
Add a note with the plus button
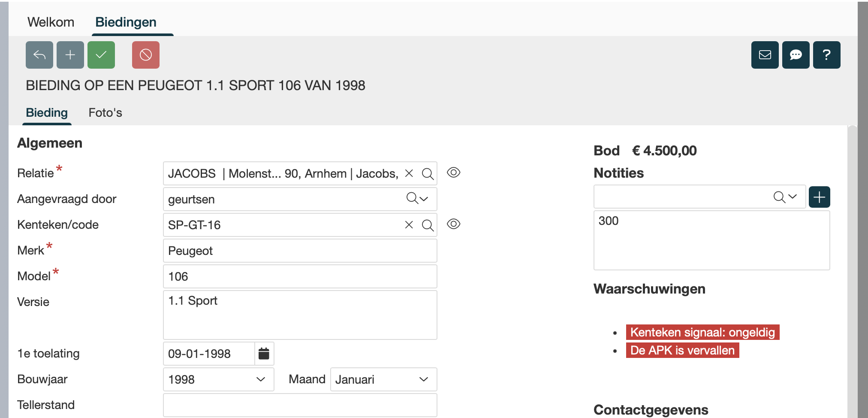tap(820, 197)
